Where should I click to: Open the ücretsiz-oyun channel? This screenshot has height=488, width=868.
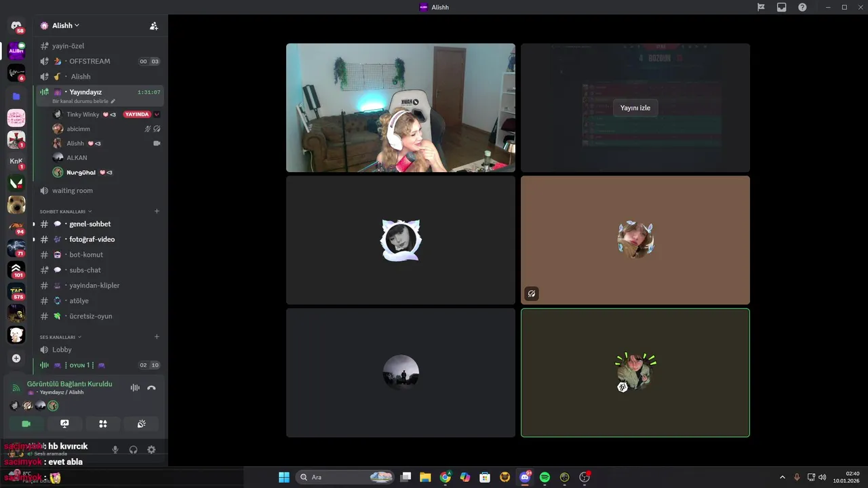click(99, 316)
